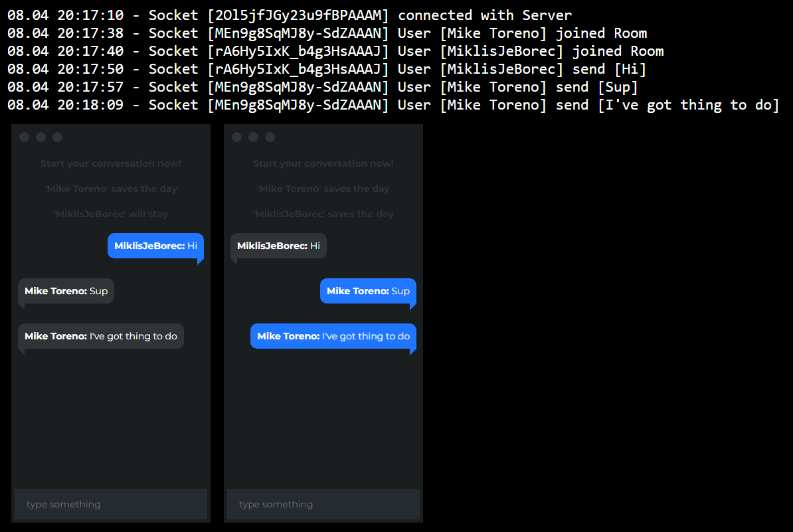The image size is (793, 532).
Task: Select the blue 'MiklisJeBorec: Hi' bubble in the left chat
Action: click(156, 246)
